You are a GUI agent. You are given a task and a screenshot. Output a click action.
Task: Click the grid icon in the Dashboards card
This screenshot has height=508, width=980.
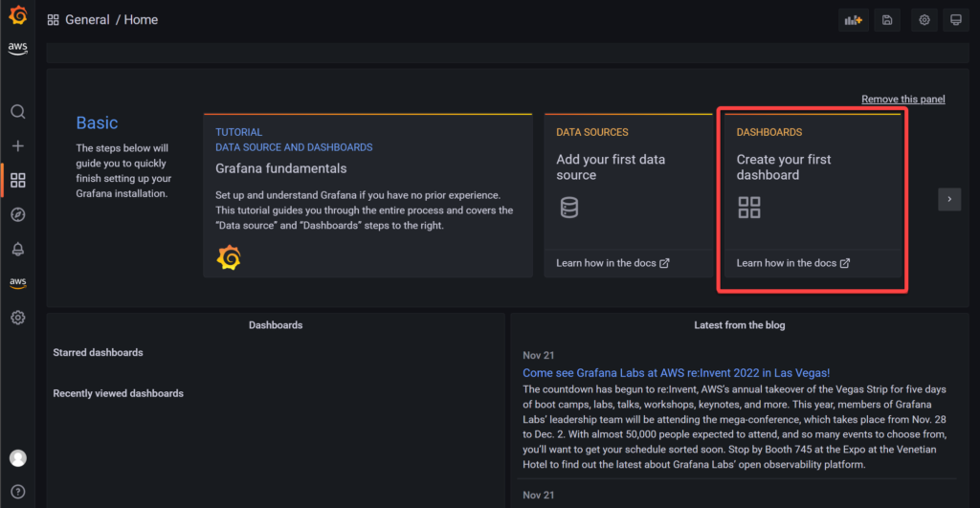click(x=748, y=208)
